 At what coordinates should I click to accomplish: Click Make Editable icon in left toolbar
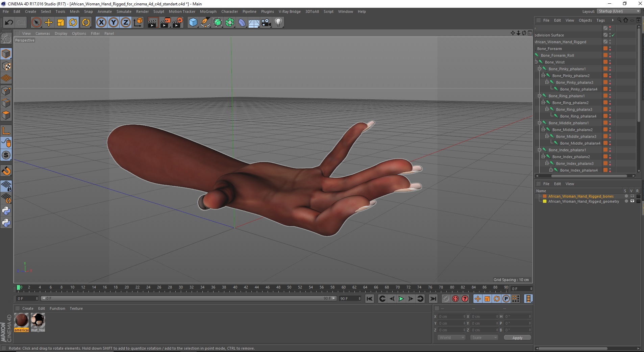click(x=6, y=39)
